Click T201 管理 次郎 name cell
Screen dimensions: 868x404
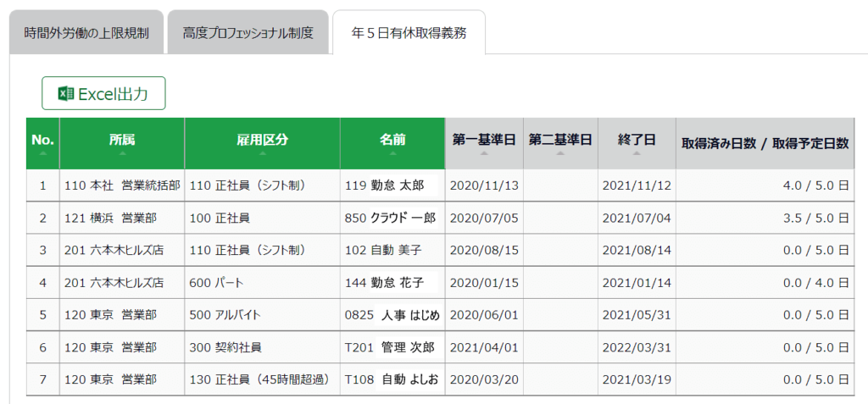point(389,346)
